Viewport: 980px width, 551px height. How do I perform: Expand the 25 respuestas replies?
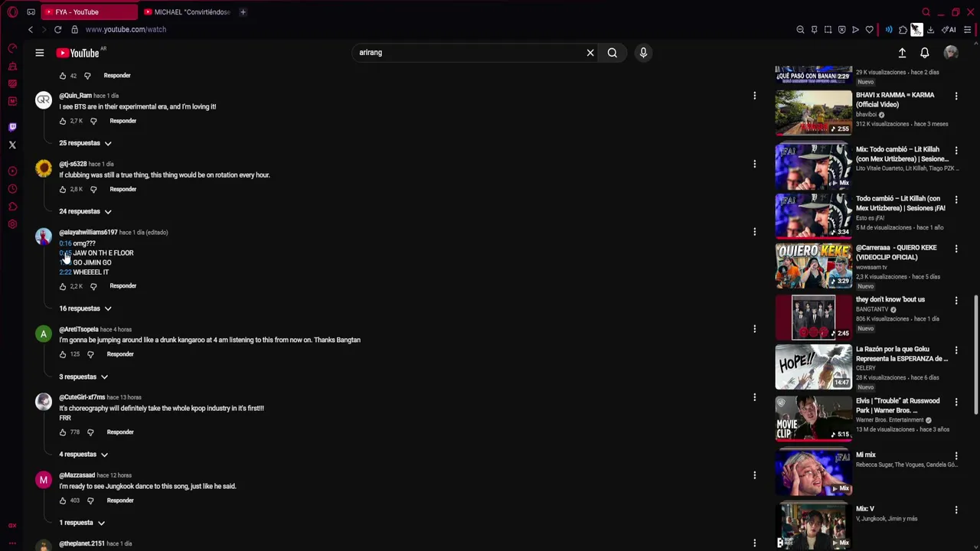[85, 143]
